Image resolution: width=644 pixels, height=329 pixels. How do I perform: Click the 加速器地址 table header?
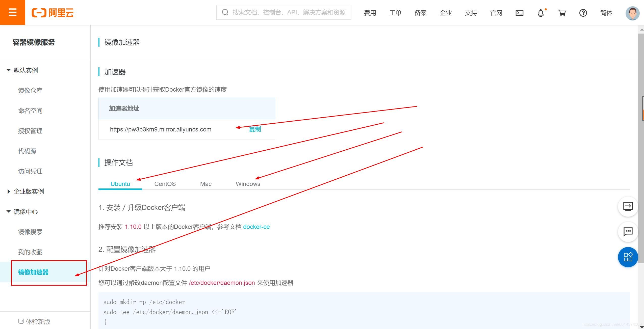pyautogui.click(x=187, y=108)
